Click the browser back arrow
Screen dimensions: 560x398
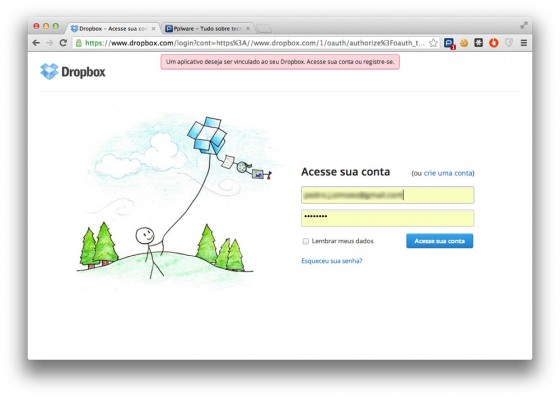36,43
